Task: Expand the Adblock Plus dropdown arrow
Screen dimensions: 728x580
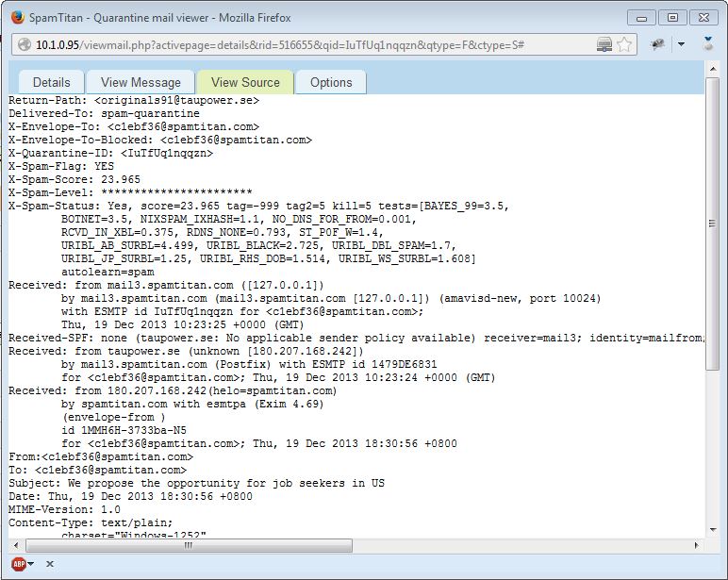Action: 30,564
